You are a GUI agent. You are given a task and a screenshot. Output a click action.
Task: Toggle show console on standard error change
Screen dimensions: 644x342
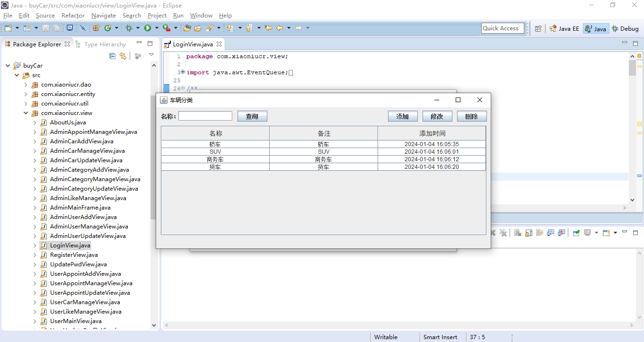(561, 233)
